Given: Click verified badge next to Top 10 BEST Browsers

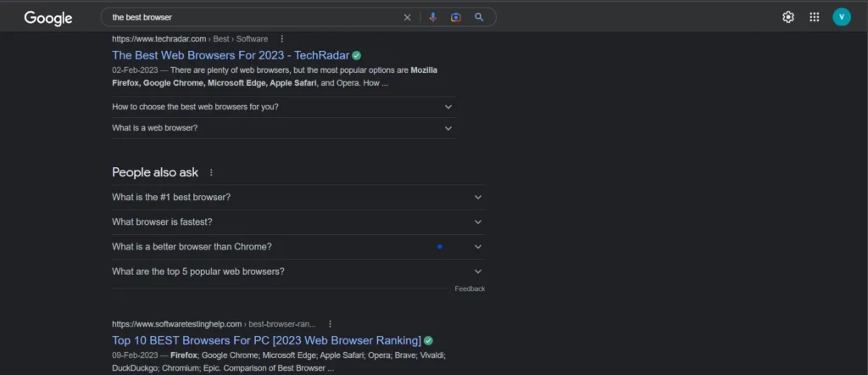Looking at the screenshot, I should (428, 340).
